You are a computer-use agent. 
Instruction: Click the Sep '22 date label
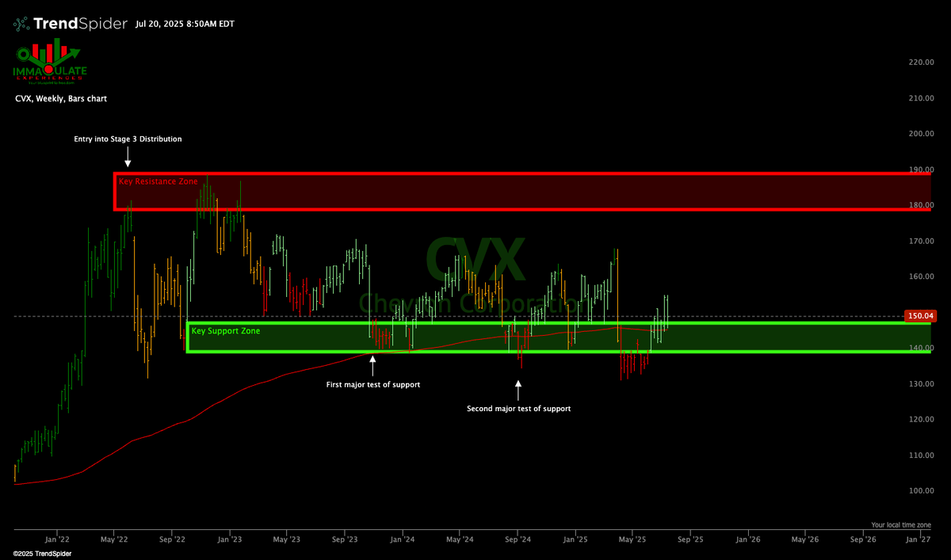[x=172, y=539]
